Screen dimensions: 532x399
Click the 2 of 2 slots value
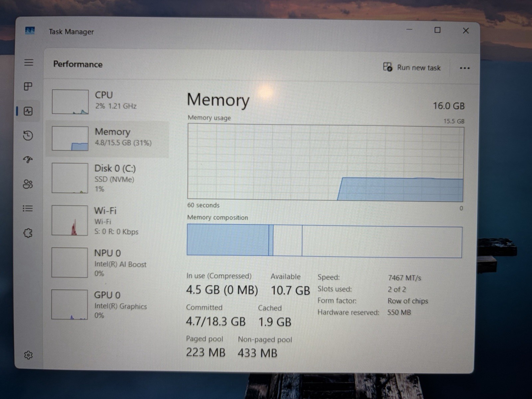point(397,290)
